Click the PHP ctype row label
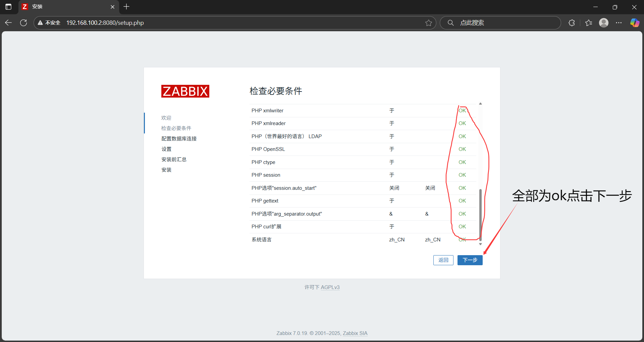This screenshot has height=342, width=644. pyautogui.click(x=263, y=162)
